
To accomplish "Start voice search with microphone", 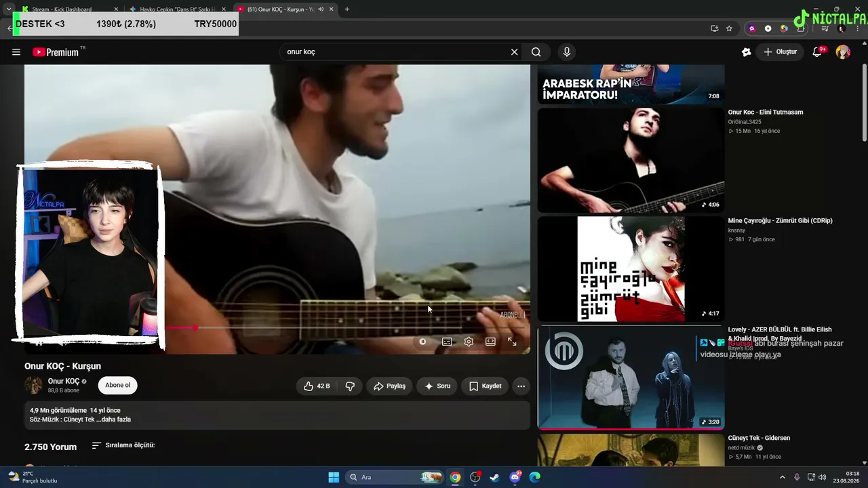I will click(567, 52).
